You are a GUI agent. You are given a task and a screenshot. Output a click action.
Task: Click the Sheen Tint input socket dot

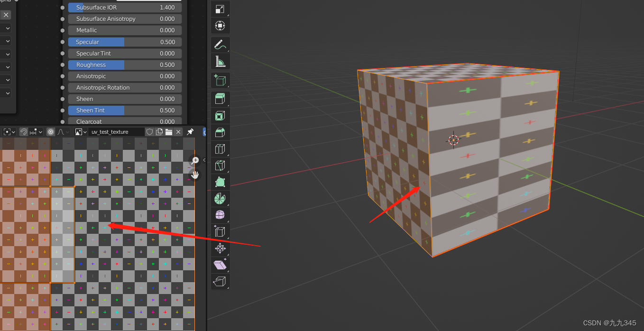coord(63,110)
